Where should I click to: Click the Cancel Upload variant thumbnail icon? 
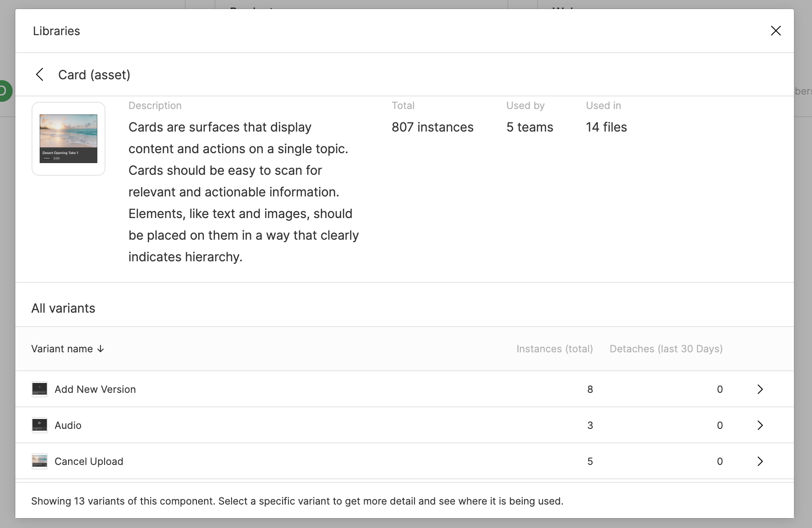click(40, 461)
